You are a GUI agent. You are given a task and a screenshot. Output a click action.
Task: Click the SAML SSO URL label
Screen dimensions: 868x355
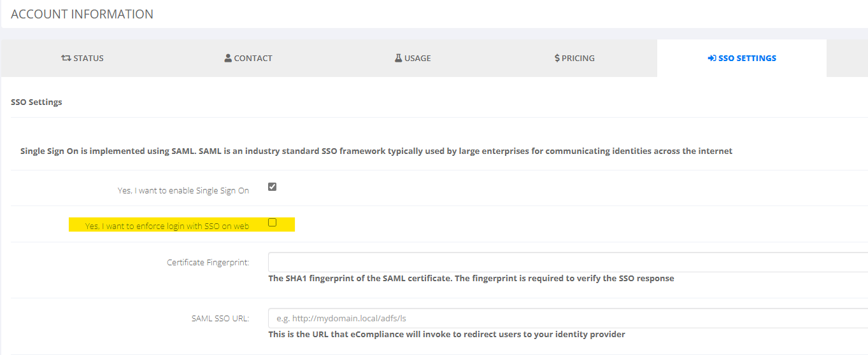pyautogui.click(x=220, y=318)
